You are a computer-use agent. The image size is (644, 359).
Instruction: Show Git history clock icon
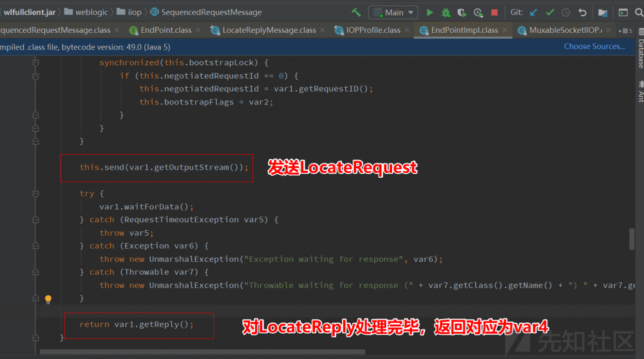(566, 12)
